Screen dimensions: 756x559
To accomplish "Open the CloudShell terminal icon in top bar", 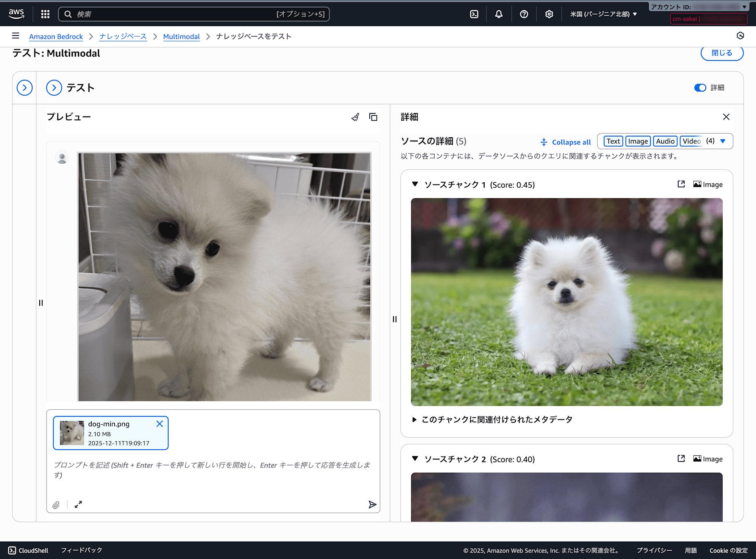I will [474, 14].
